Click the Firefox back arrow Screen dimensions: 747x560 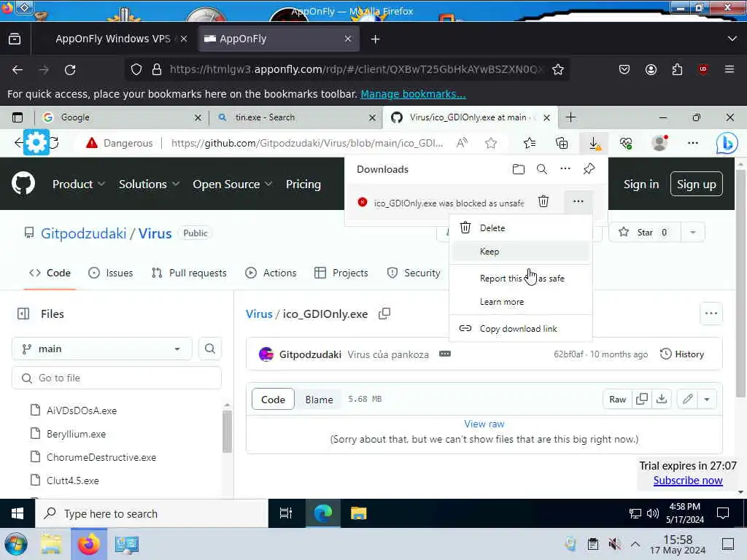pyautogui.click(x=18, y=70)
